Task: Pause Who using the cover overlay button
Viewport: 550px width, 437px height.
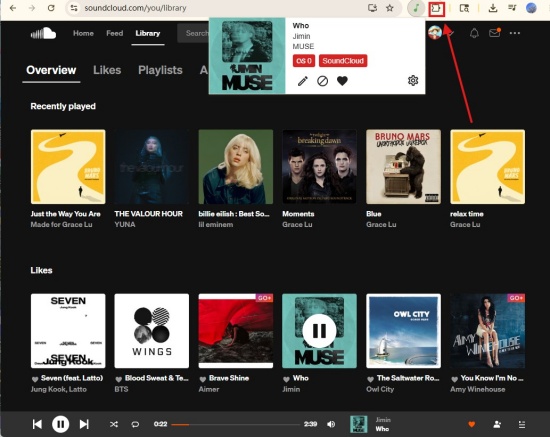Action: click(319, 331)
